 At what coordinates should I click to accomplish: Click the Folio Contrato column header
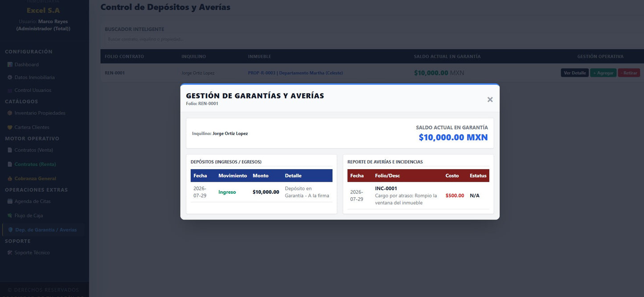point(124,57)
